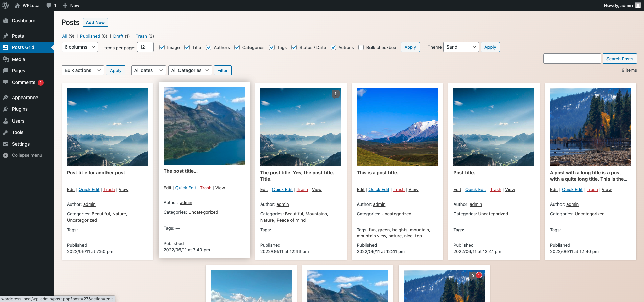644x302 pixels.
Task: Click the WordPress logo icon
Action: tap(5, 5)
